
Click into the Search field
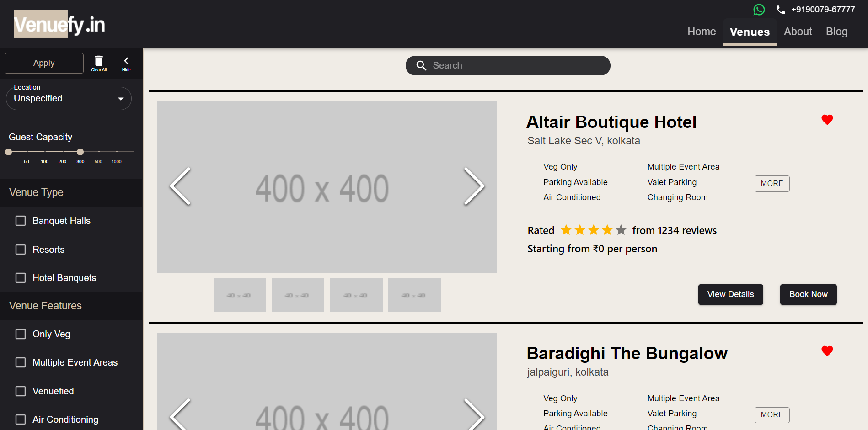pos(508,65)
